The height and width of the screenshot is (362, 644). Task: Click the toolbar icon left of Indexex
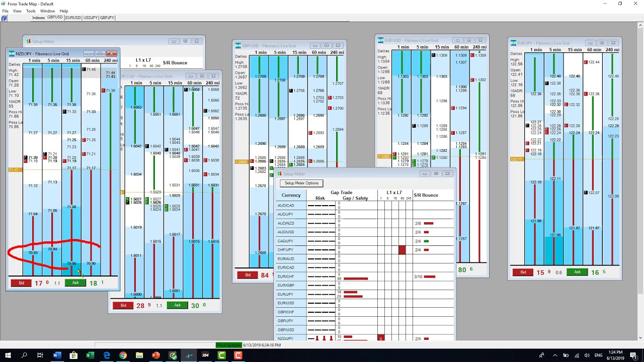click(4, 18)
